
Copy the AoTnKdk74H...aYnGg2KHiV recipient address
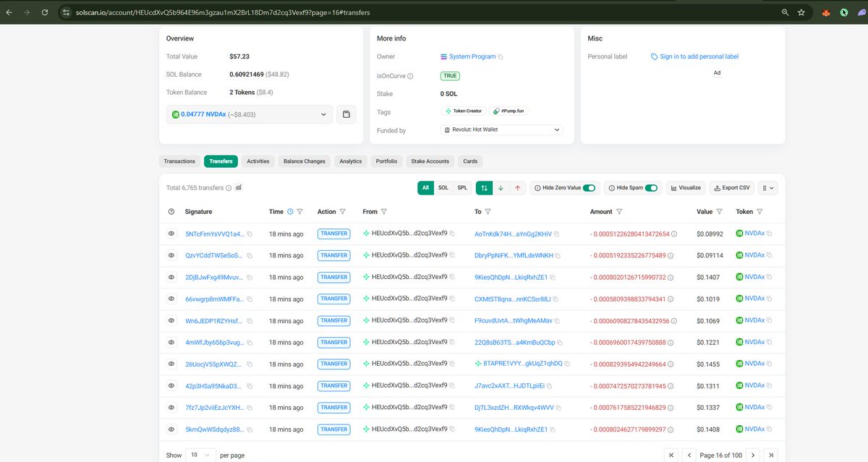coord(558,234)
